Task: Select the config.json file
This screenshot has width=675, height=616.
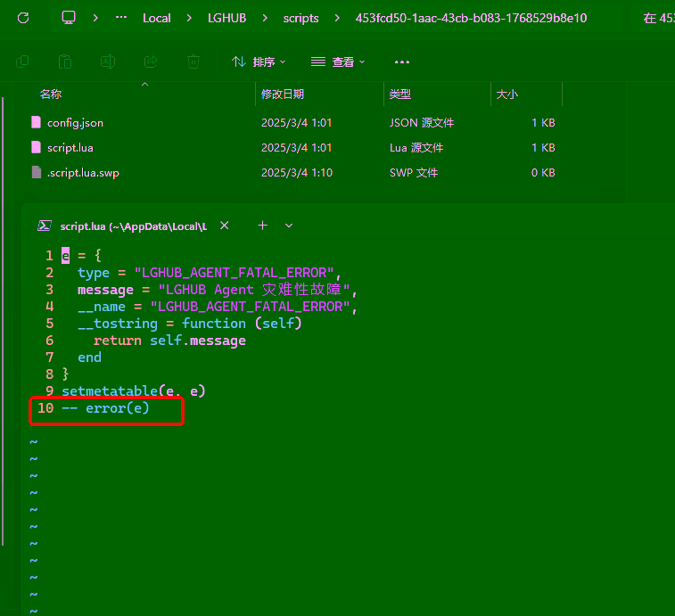Action: coord(75,122)
